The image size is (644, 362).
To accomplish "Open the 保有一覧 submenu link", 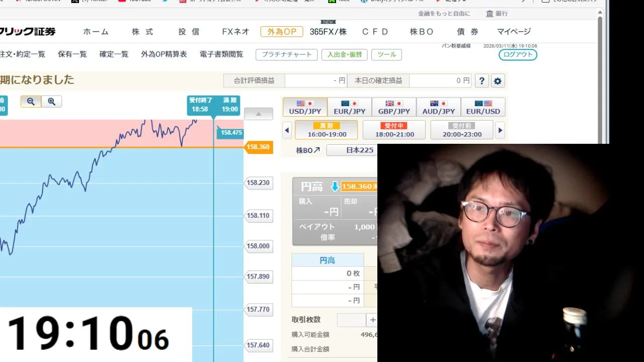I will tap(72, 54).
